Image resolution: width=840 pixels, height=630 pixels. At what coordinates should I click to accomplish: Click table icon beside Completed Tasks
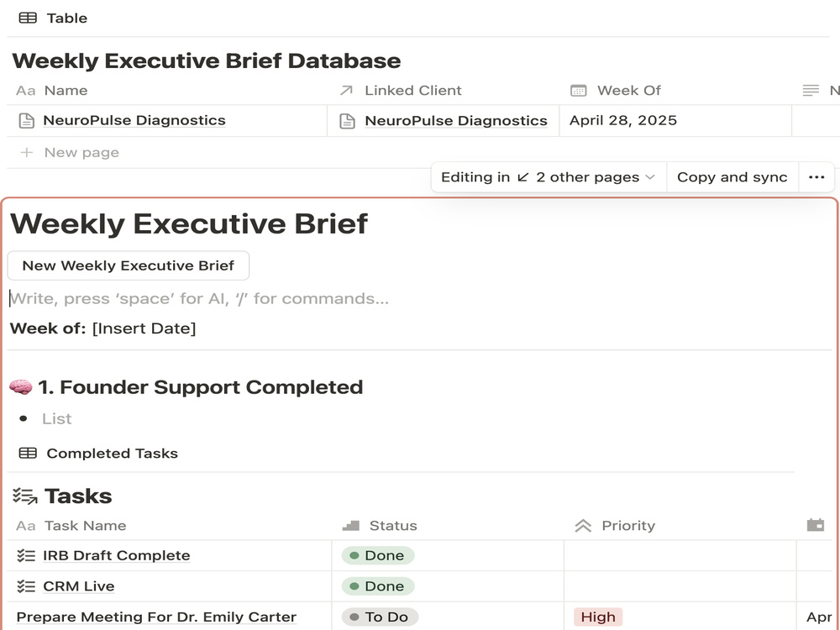tap(28, 454)
